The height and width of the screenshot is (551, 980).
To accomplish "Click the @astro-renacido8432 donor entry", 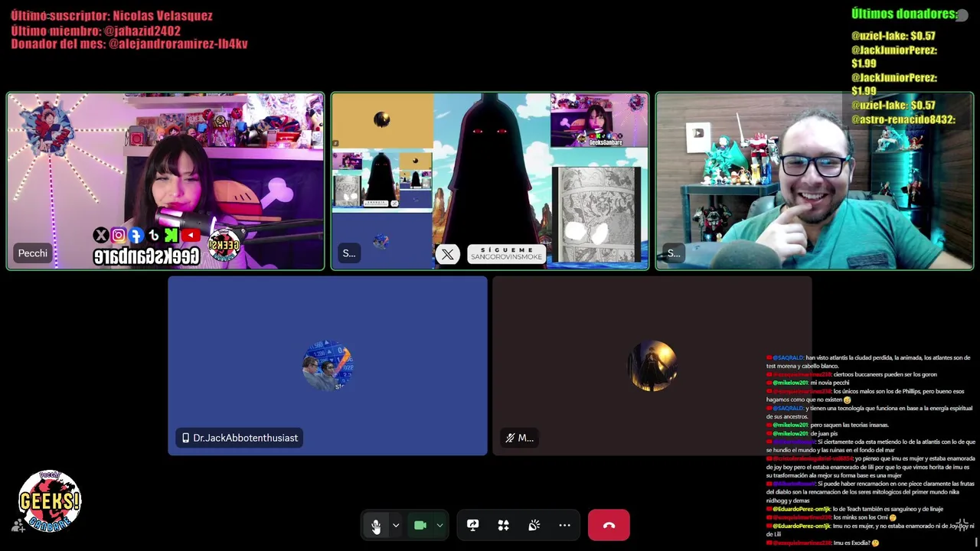I will click(x=903, y=119).
